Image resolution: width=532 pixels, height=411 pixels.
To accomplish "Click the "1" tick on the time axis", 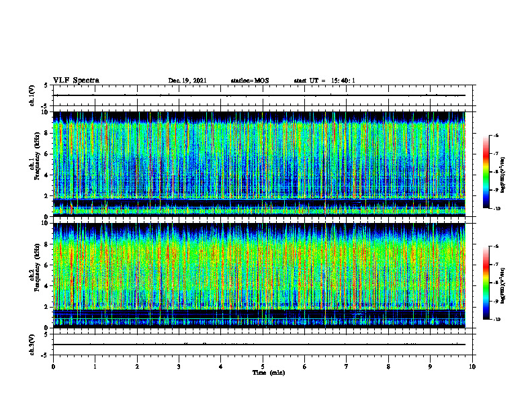I will coord(95,367).
